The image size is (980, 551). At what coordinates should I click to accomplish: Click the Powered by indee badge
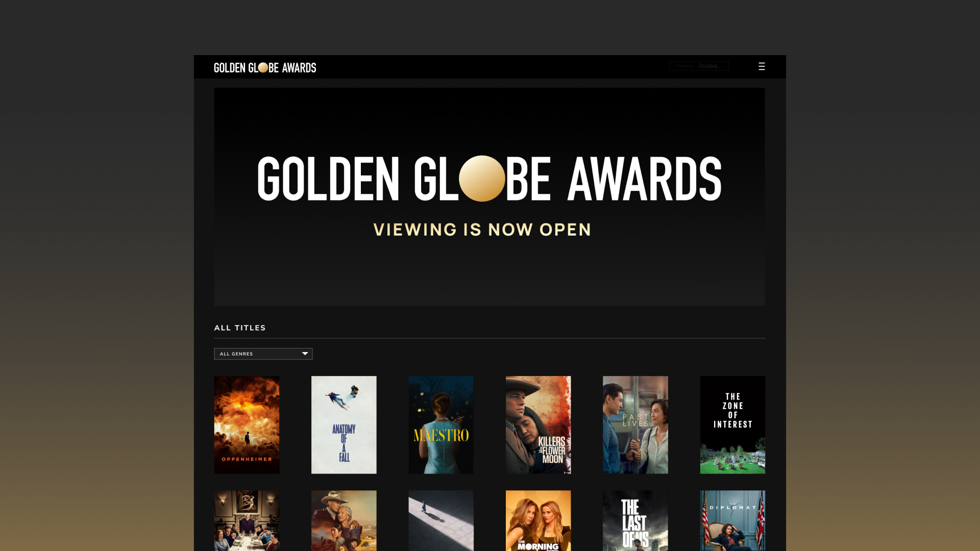click(x=698, y=66)
